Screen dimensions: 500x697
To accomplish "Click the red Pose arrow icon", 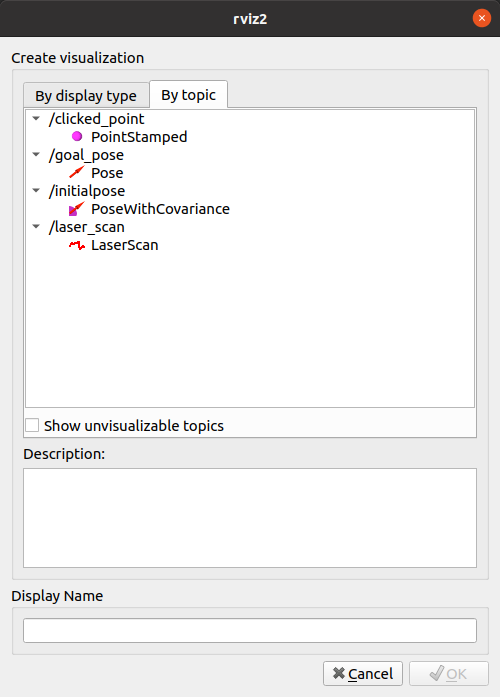I will tap(77, 172).
